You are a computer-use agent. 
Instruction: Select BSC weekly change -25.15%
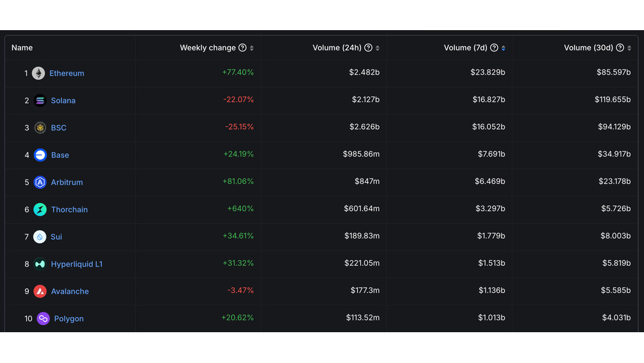pyautogui.click(x=240, y=126)
